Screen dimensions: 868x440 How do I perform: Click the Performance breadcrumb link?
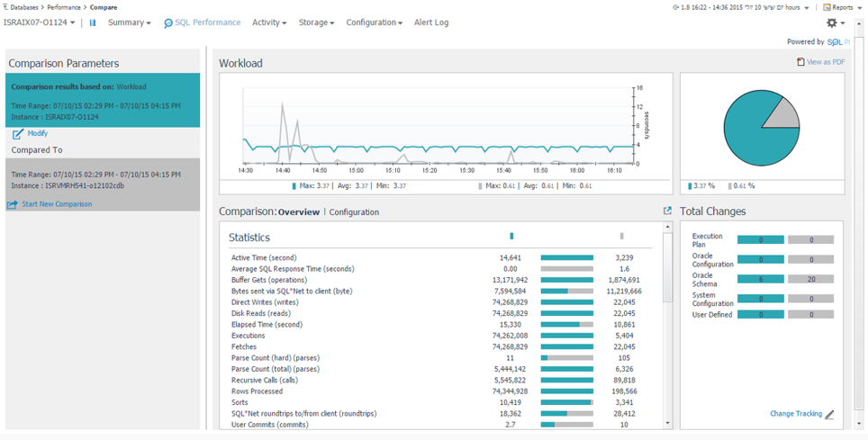tap(63, 7)
